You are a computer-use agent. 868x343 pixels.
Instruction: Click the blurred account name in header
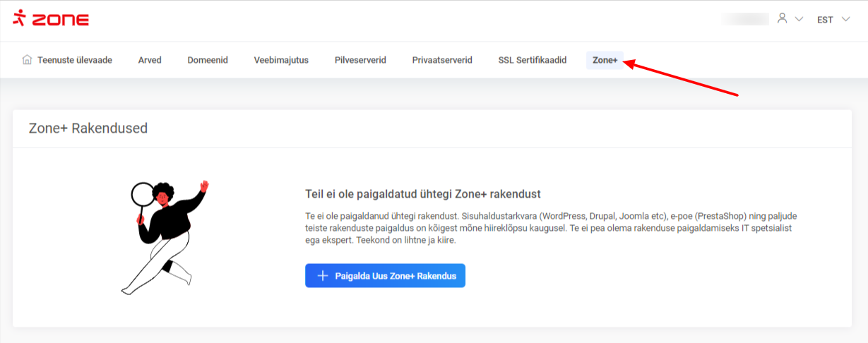[x=745, y=19]
